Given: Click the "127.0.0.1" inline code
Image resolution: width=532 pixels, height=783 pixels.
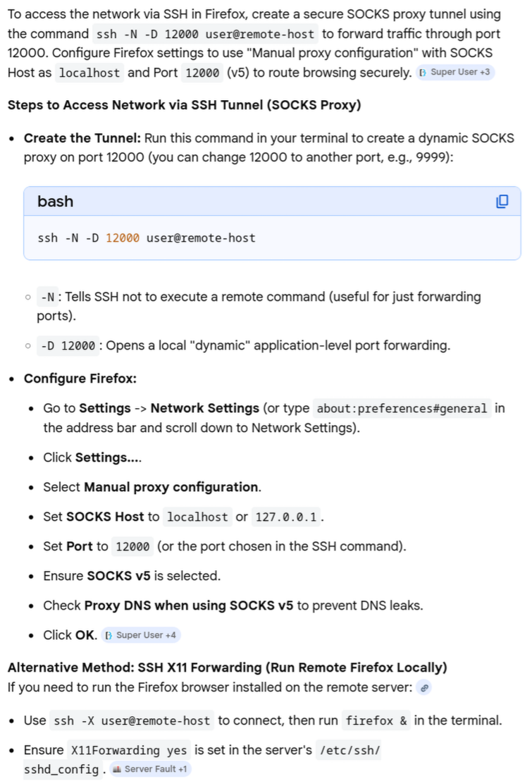Looking at the screenshot, I should click(287, 517).
